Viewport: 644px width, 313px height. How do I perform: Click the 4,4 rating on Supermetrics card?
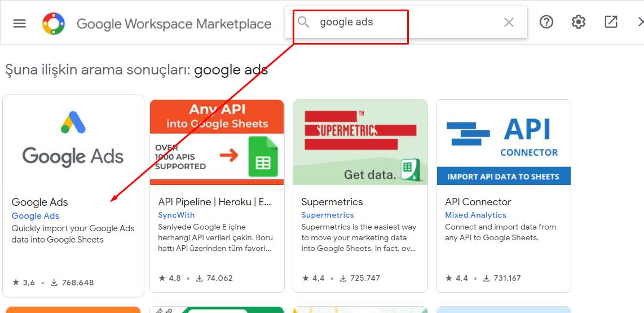pyautogui.click(x=314, y=278)
